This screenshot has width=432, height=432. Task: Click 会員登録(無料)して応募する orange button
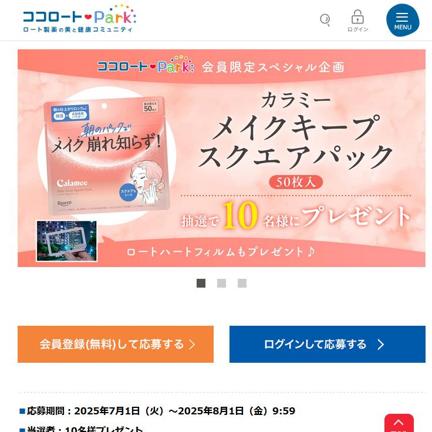(x=116, y=344)
